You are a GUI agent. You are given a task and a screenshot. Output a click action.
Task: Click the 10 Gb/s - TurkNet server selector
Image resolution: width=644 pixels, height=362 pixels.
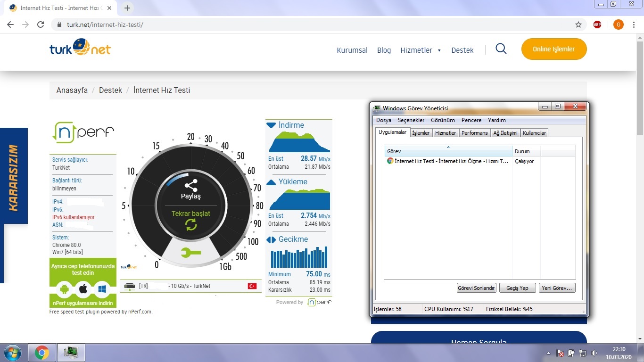(191, 286)
